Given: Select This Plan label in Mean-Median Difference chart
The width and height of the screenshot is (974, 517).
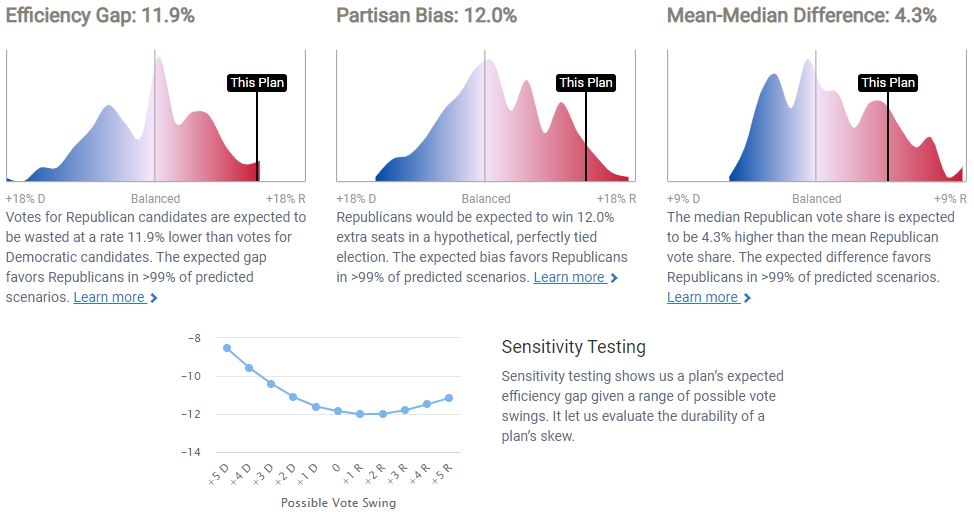Looking at the screenshot, I should tap(888, 83).
